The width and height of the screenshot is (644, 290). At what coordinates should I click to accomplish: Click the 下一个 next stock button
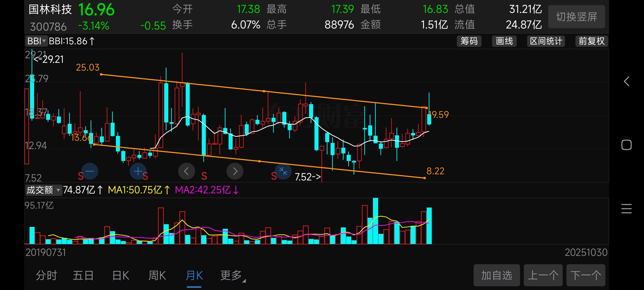pos(586,275)
